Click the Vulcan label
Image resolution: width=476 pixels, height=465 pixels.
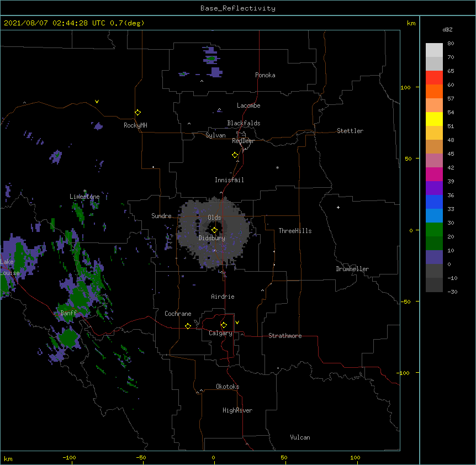(x=300, y=437)
